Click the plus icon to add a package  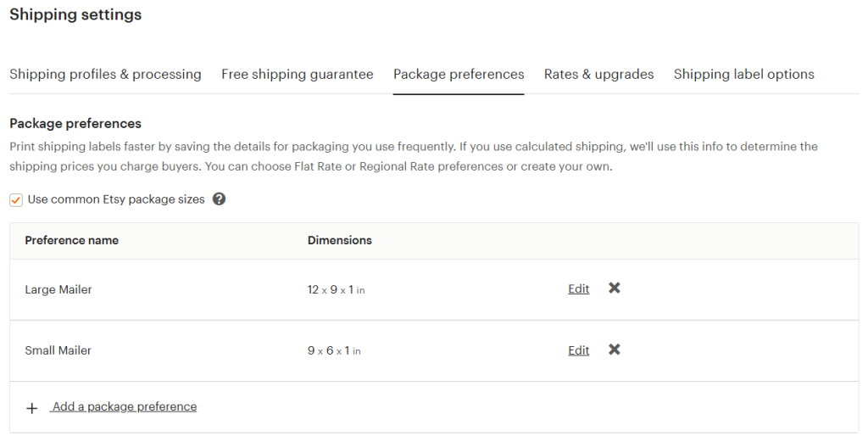[x=32, y=408]
